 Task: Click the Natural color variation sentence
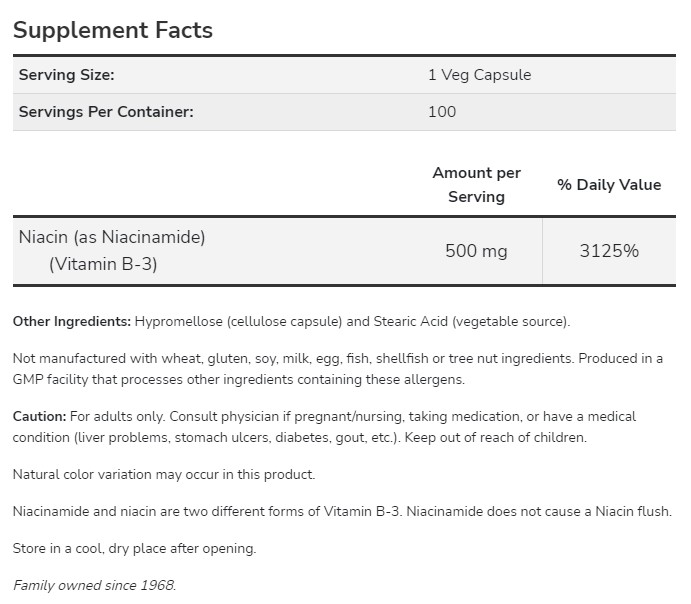[x=164, y=474]
